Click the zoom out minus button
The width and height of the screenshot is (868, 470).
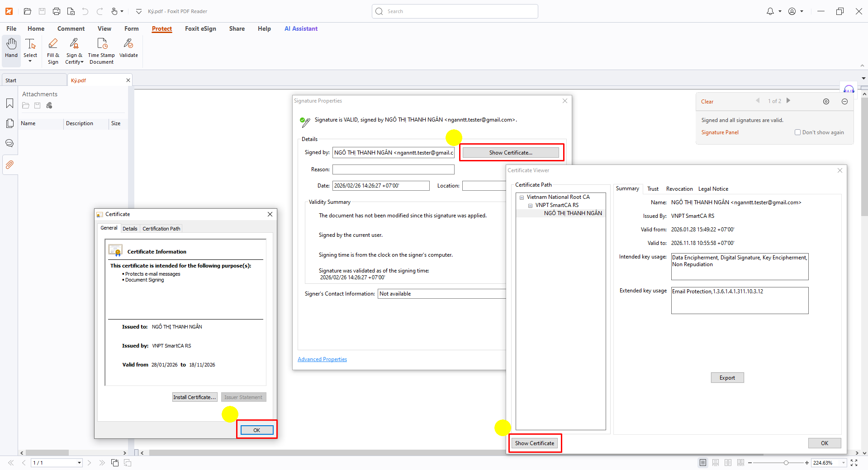coord(750,463)
